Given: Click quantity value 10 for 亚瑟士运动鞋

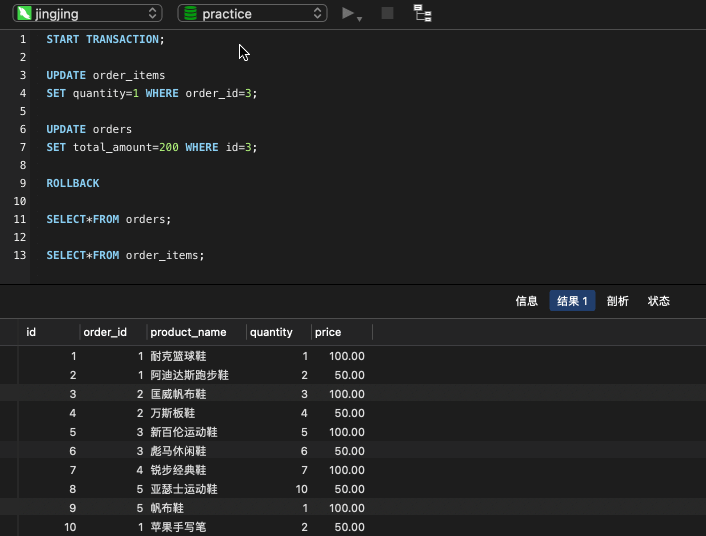Looking at the screenshot, I should pyautogui.click(x=301, y=489).
